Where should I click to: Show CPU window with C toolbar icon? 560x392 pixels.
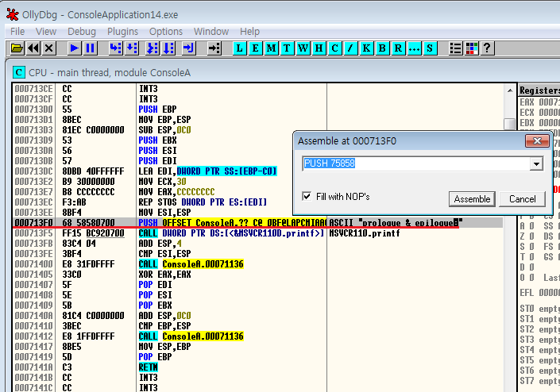[334, 48]
